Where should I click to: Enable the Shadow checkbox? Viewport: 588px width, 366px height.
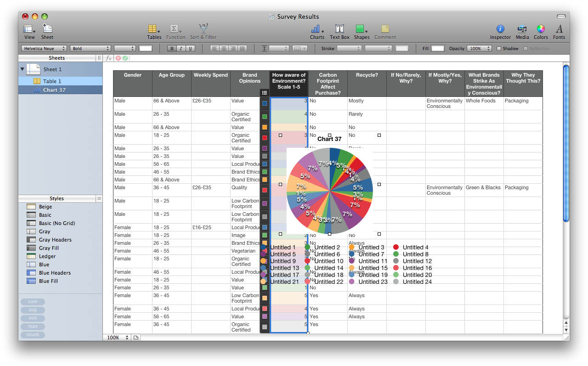pyautogui.click(x=499, y=49)
